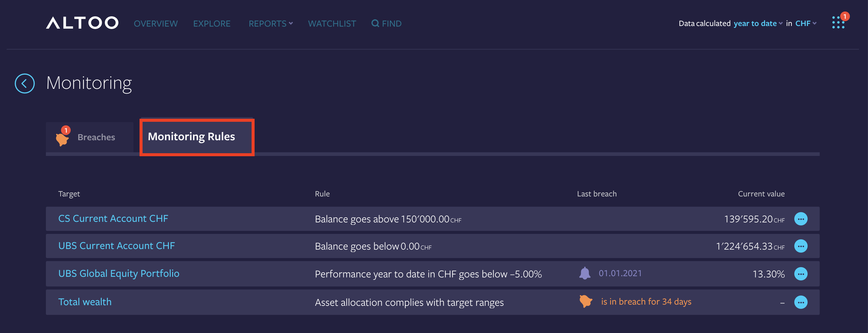Go to OVERVIEW navigation item

coord(156,23)
